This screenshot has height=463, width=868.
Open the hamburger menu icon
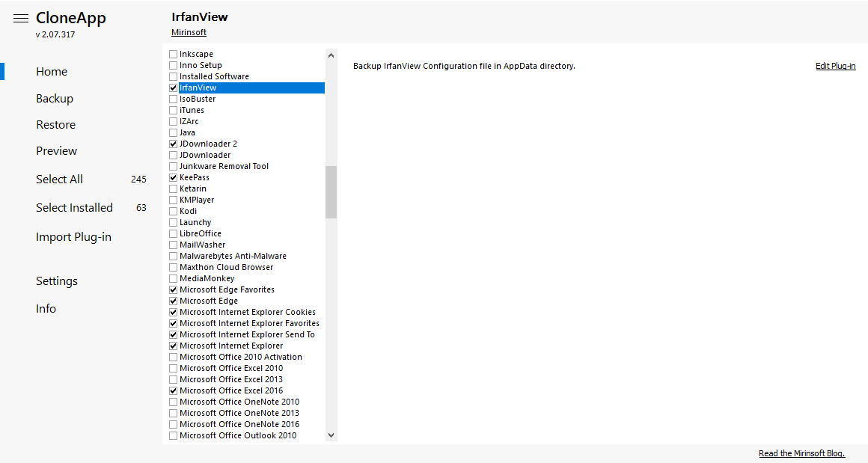click(x=20, y=18)
